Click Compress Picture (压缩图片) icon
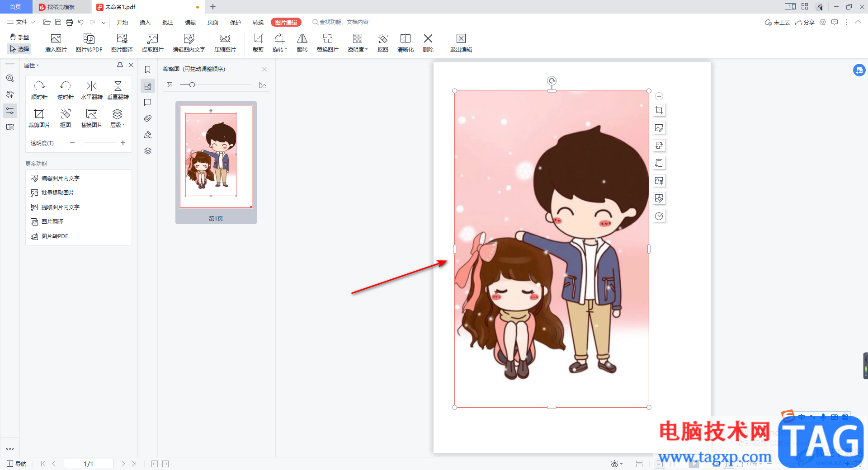This screenshot has height=470, width=868. click(x=225, y=43)
